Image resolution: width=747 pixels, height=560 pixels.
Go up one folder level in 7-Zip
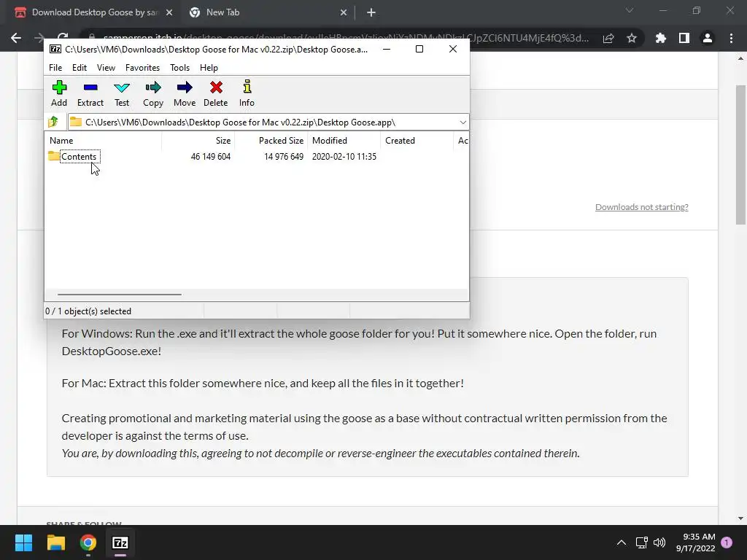(53, 122)
